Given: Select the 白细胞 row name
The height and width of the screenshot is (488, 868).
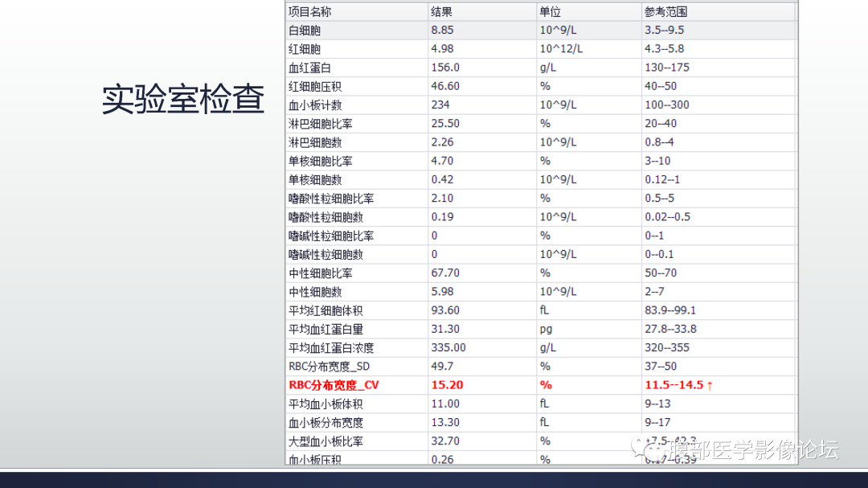Looking at the screenshot, I should point(305,31).
